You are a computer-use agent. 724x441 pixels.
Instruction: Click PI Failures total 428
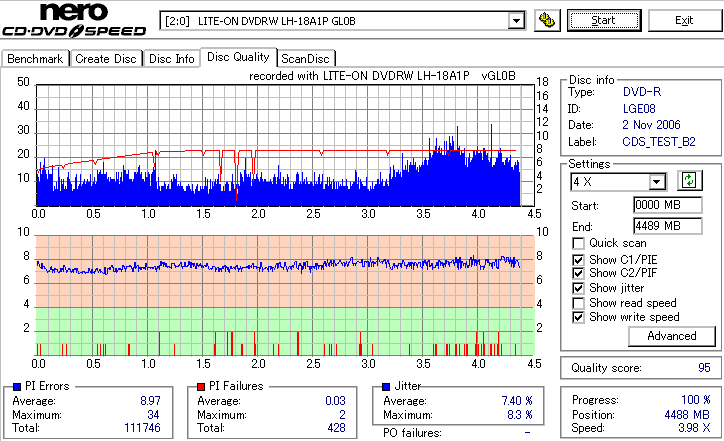(336, 428)
